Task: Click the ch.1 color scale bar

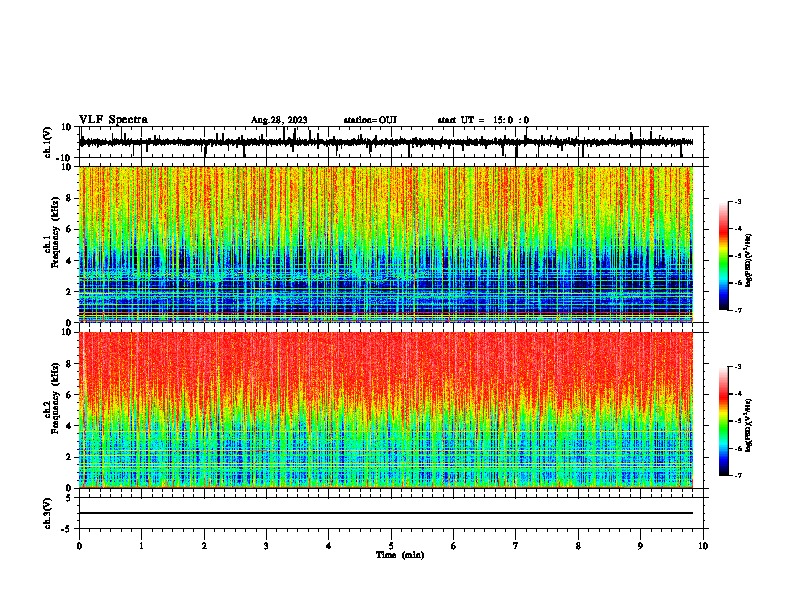Action: pos(724,256)
